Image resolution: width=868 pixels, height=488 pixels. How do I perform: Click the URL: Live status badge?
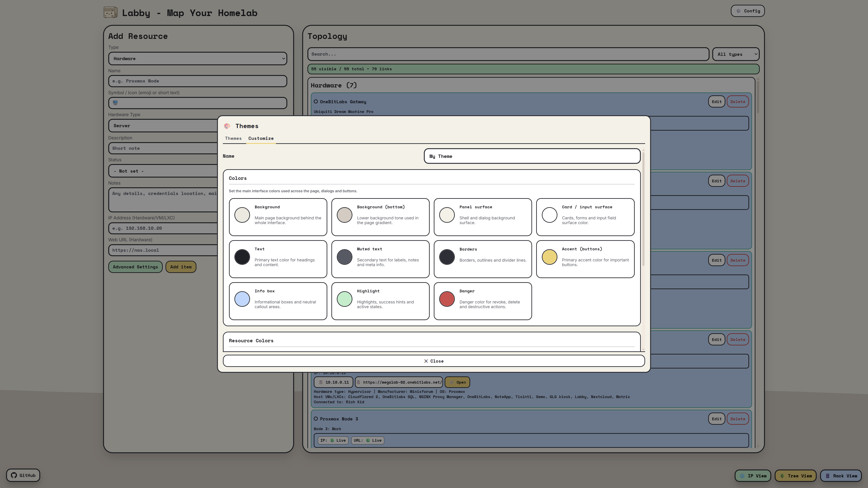tap(367, 440)
